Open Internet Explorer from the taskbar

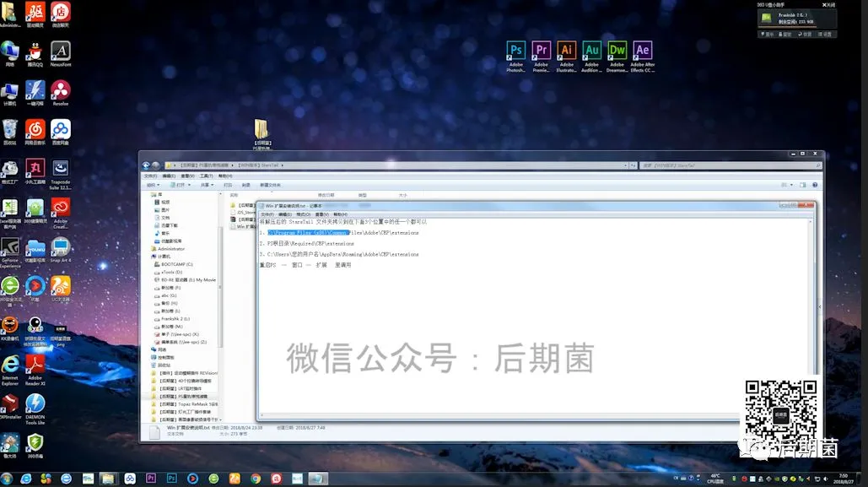pyautogui.click(x=25, y=478)
